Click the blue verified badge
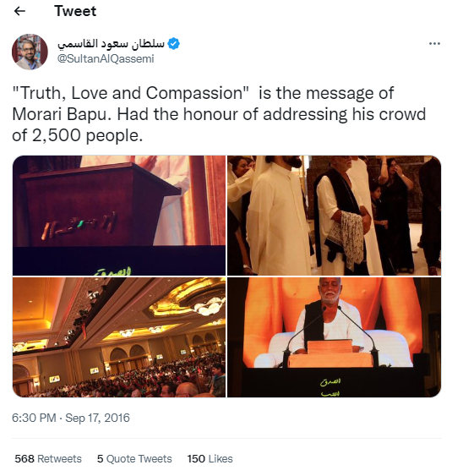This screenshot has width=452, height=476. click(173, 44)
